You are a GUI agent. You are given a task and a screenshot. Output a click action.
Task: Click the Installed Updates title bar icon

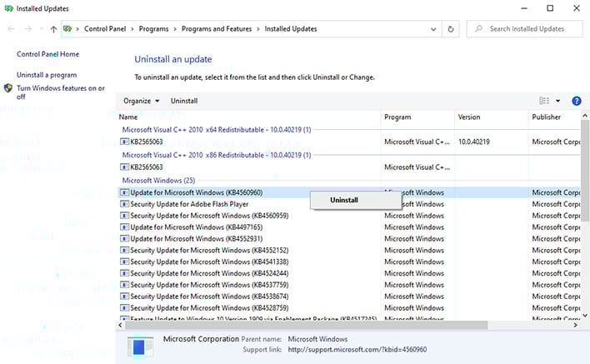tap(8, 8)
